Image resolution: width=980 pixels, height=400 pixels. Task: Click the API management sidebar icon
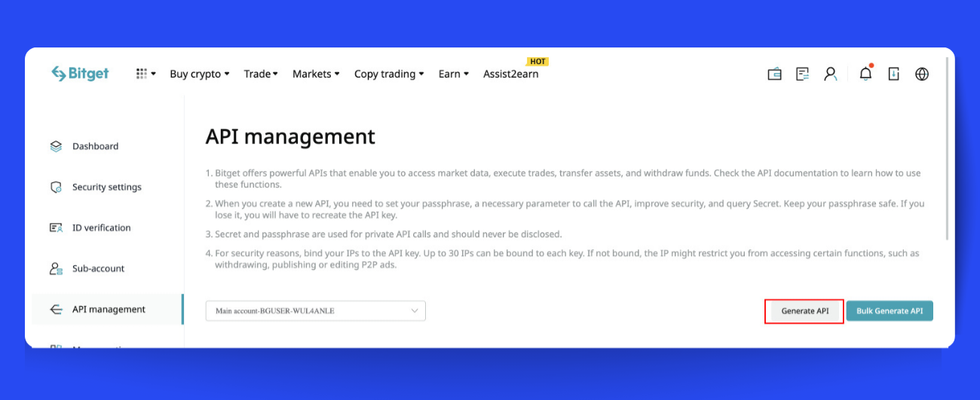click(56, 309)
